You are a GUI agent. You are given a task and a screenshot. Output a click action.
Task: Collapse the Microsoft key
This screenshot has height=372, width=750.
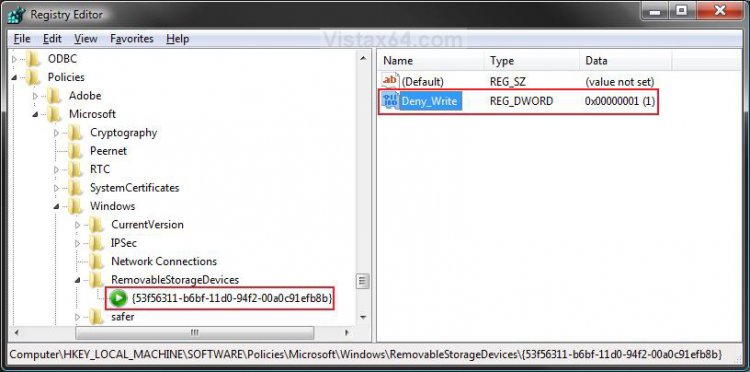click(x=35, y=115)
